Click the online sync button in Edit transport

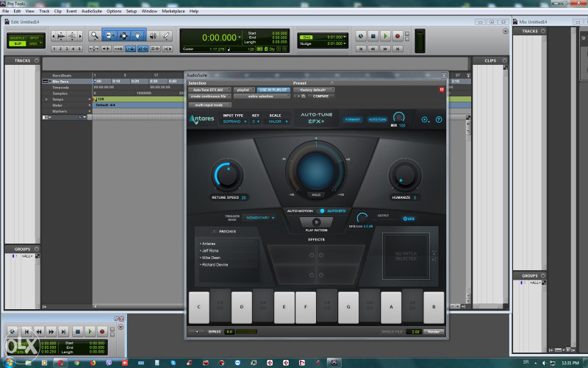coord(361,36)
